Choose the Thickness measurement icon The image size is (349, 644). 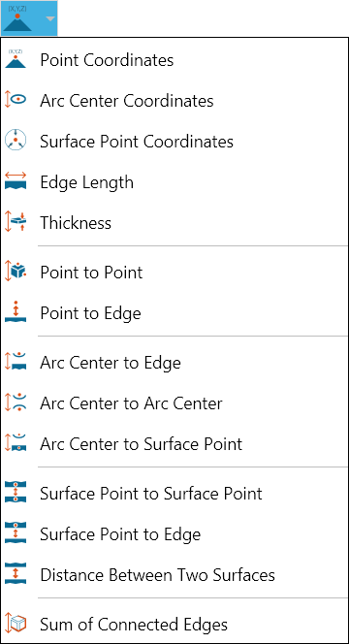click(16, 222)
